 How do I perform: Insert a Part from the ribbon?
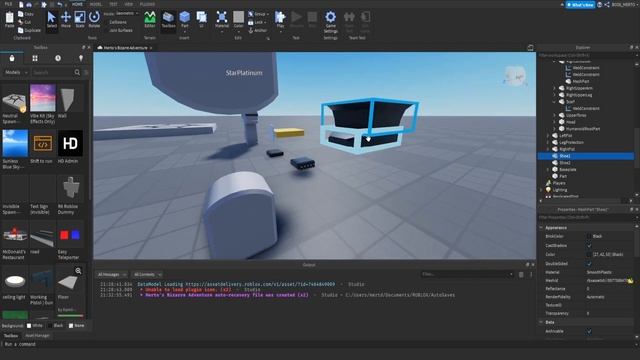tap(184, 20)
